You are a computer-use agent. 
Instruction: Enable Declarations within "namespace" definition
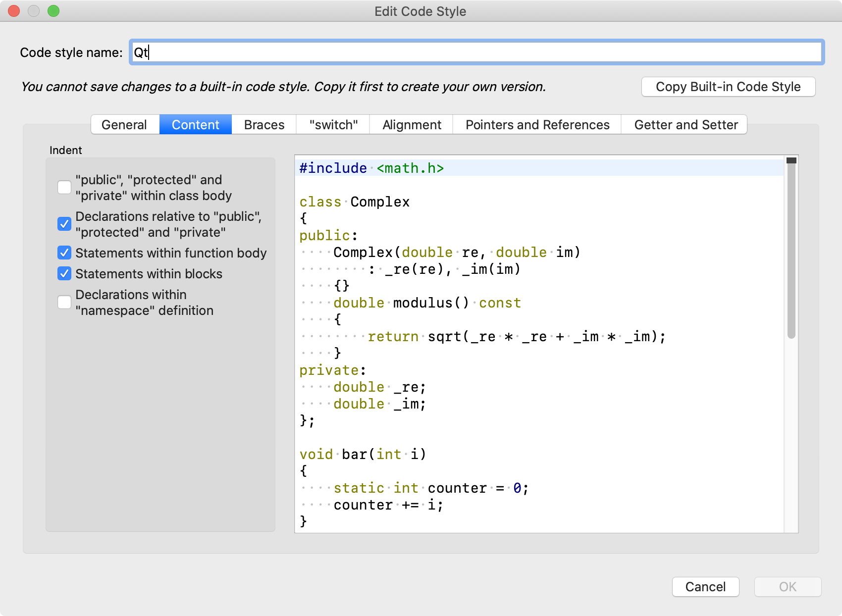pyautogui.click(x=64, y=302)
